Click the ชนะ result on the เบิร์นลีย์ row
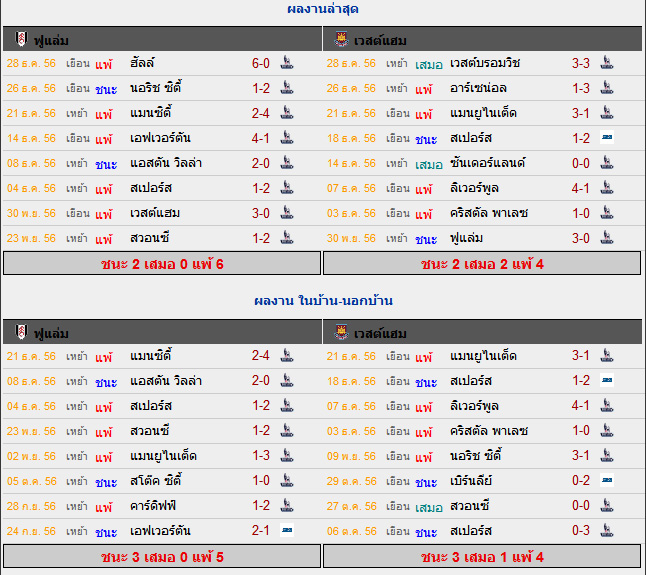Viewport: 646px width, 575px height. (426, 482)
